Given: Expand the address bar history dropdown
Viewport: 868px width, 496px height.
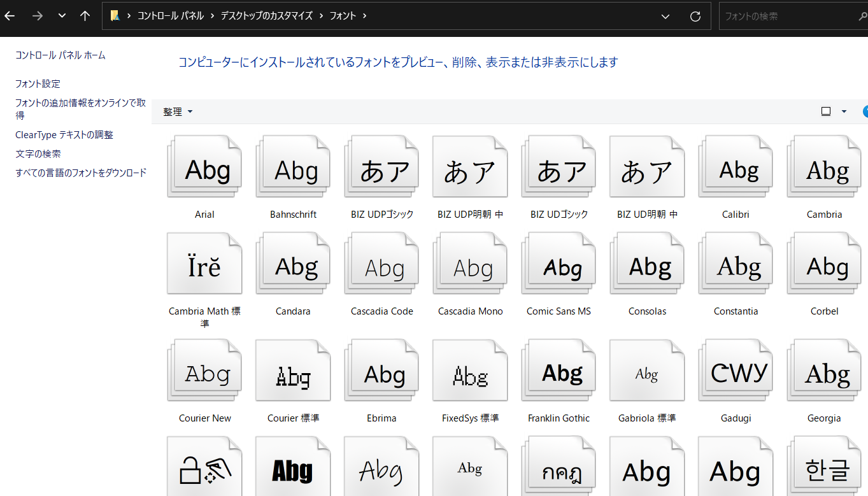Looking at the screenshot, I should [x=665, y=16].
